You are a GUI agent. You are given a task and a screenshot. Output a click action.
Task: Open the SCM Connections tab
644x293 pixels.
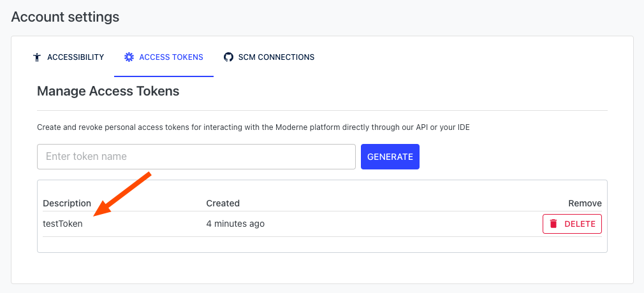tap(276, 57)
